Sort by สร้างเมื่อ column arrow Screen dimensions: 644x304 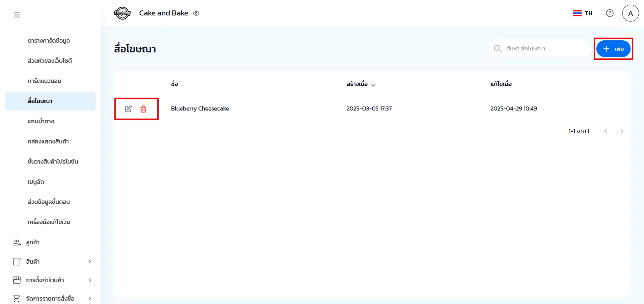(x=373, y=84)
